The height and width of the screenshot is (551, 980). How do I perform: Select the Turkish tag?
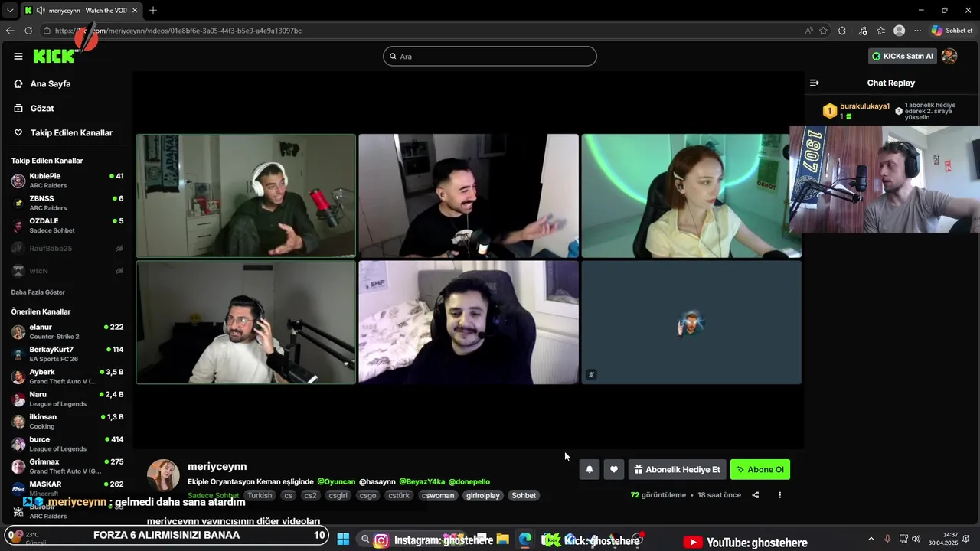(x=260, y=495)
